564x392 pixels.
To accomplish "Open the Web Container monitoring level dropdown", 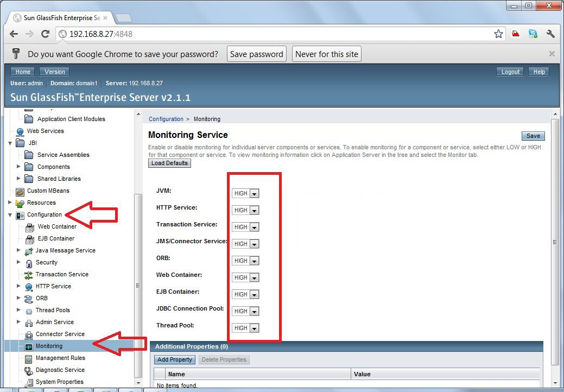I will (245, 277).
